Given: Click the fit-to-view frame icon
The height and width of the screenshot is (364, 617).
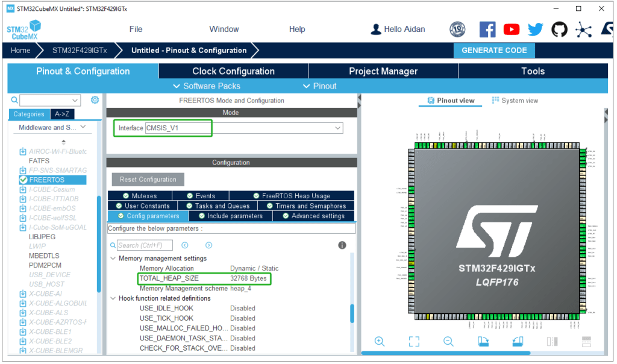Looking at the screenshot, I should (x=414, y=342).
